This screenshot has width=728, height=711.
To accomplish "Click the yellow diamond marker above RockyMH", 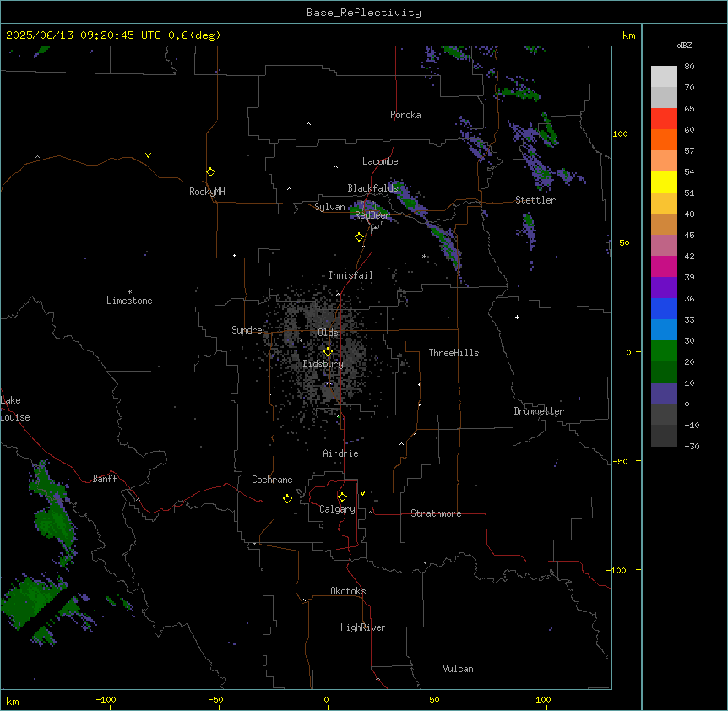I will (x=210, y=172).
